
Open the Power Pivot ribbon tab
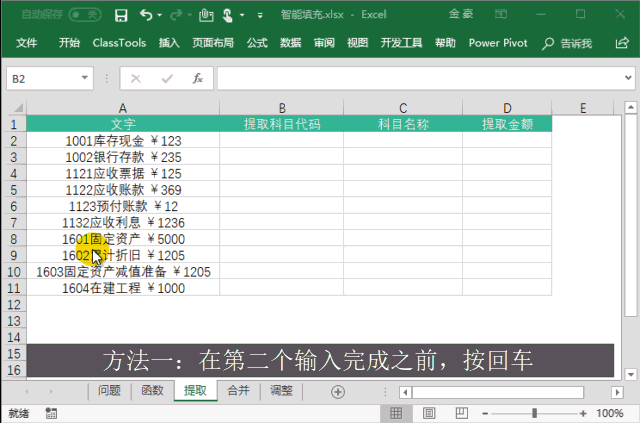pyautogui.click(x=498, y=43)
